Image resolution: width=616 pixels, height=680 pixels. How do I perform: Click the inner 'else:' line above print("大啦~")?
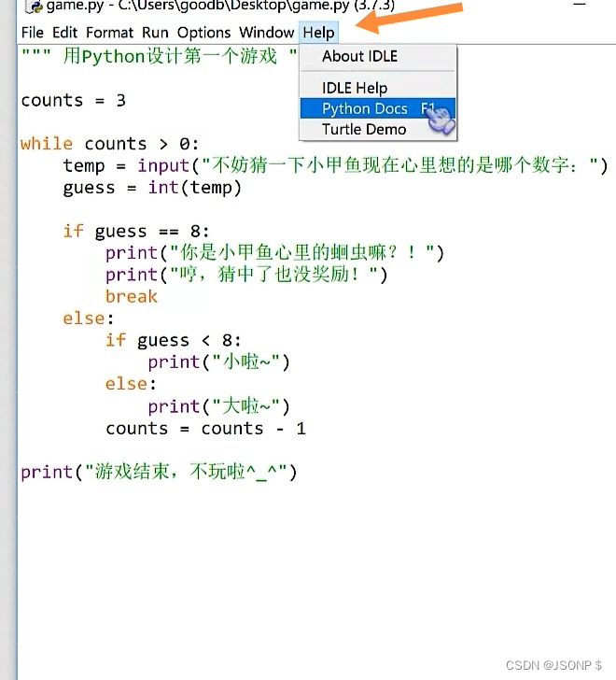(131, 384)
